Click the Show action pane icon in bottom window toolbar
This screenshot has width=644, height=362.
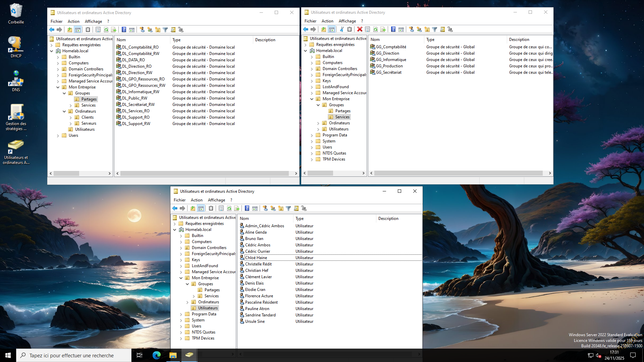(255, 208)
